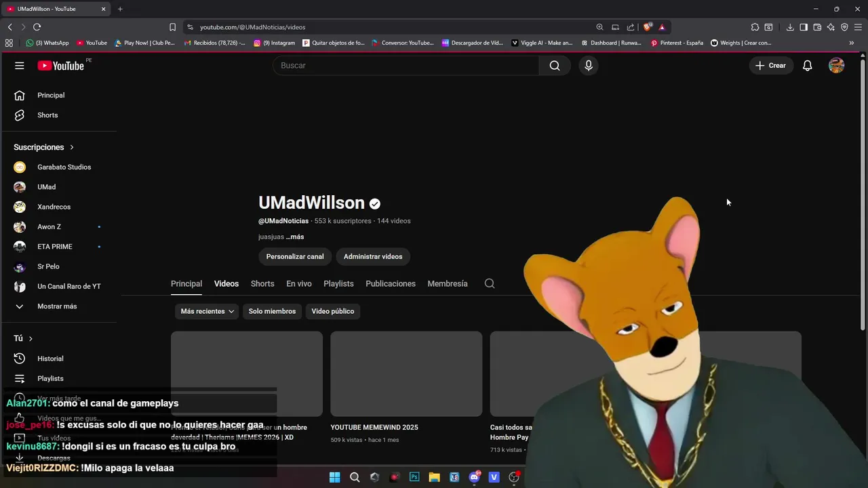Open the account avatar menu
Screen dimensions: 868x488
coord(837,66)
